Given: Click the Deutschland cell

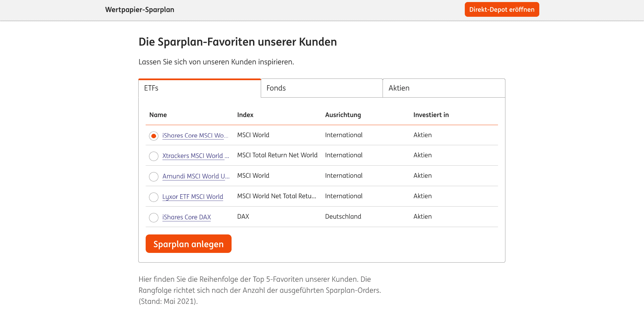Looking at the screenshot, I should pyautogui.click(x=343, y=217).
